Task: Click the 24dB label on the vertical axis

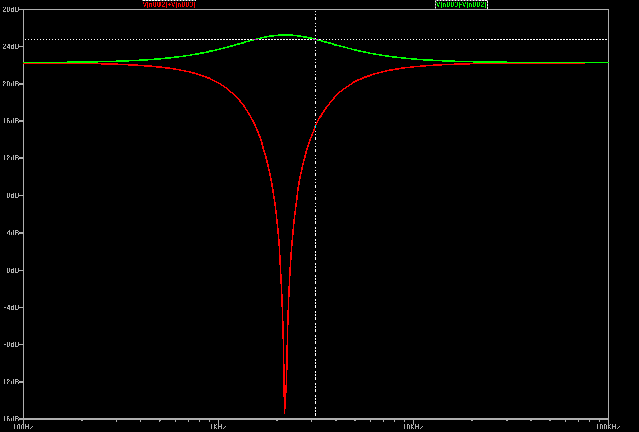Action: [12, 46]
